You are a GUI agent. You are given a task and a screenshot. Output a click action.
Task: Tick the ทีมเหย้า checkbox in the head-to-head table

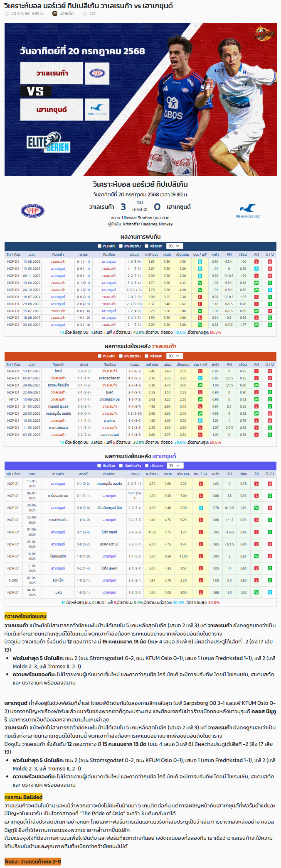(x=99, y=246)
